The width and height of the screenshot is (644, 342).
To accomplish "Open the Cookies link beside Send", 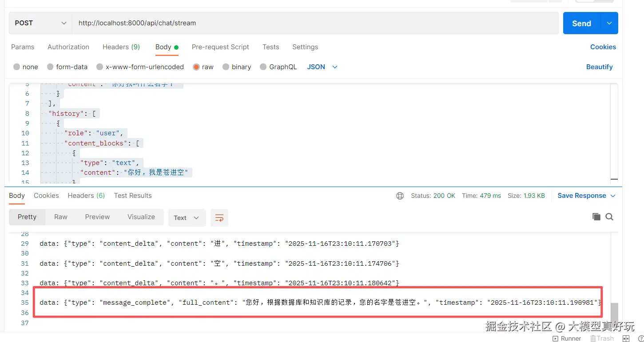I will point(603,47).
